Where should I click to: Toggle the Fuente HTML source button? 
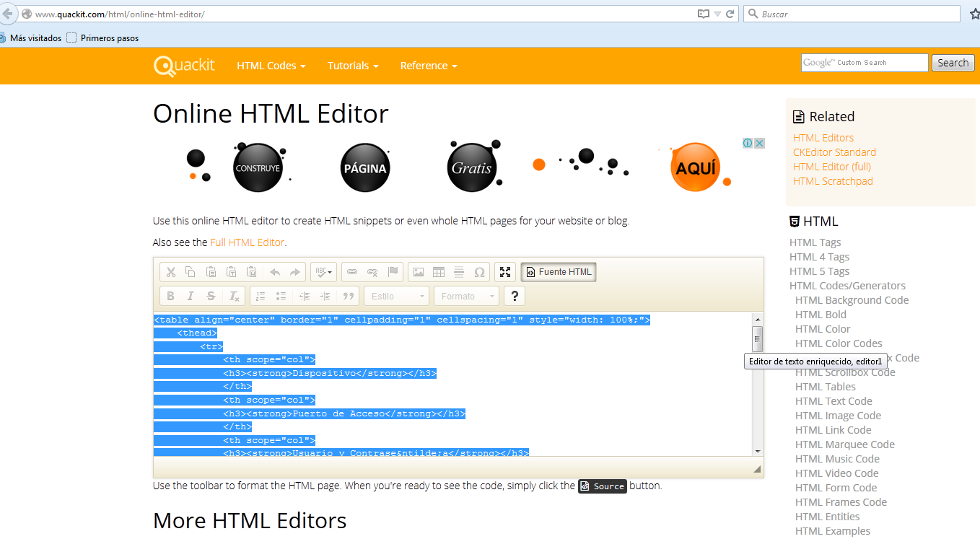tap(559, 272)
